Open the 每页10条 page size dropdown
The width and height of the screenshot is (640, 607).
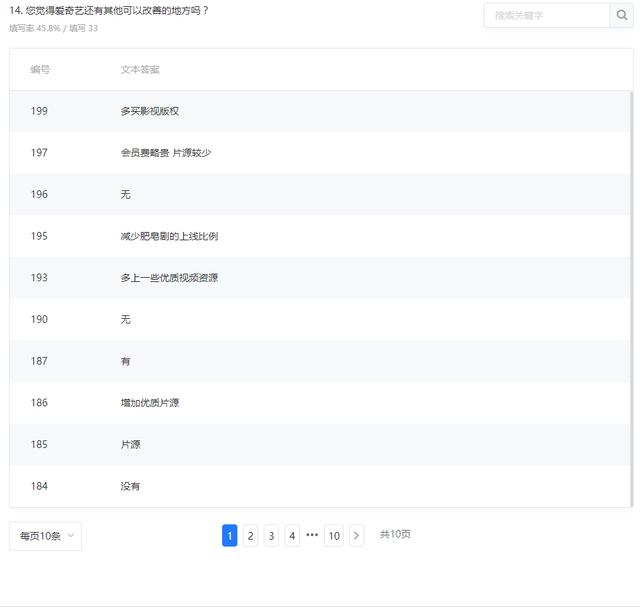tap(46, 536)
